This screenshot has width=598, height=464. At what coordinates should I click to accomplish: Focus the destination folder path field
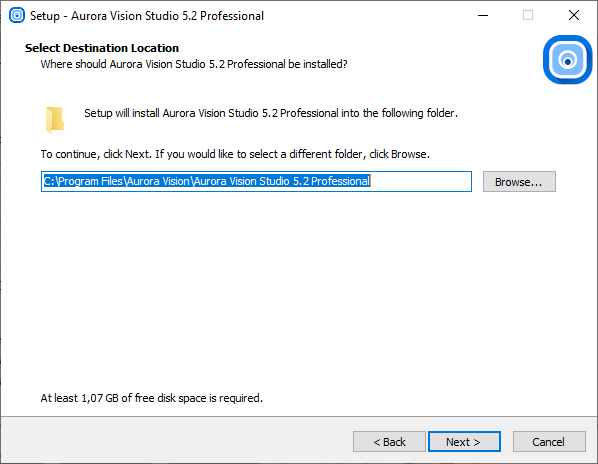click(256, 181)
